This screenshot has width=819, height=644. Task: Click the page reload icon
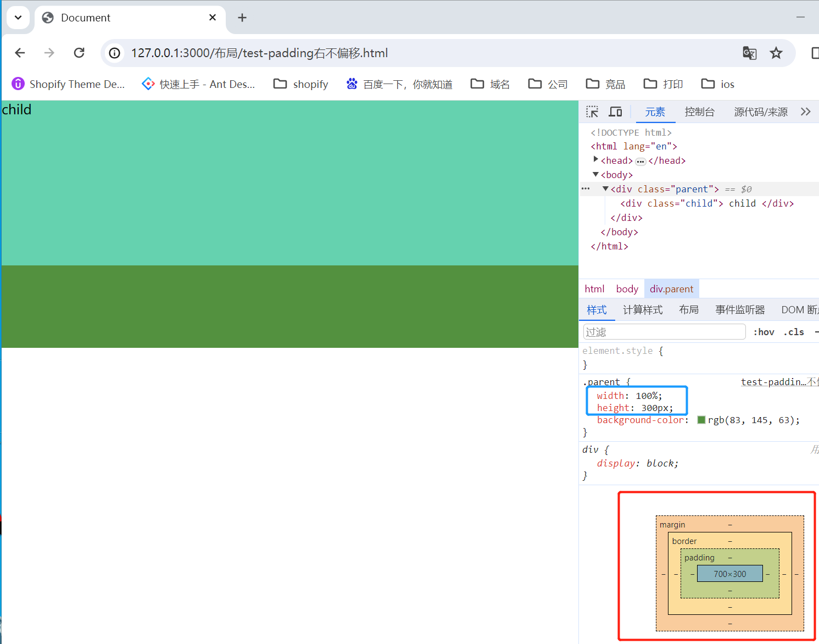(79, 52)
